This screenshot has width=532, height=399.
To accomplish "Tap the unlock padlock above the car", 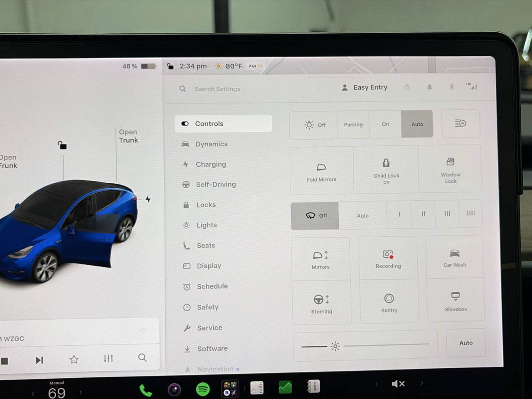I will click(62, 145).
